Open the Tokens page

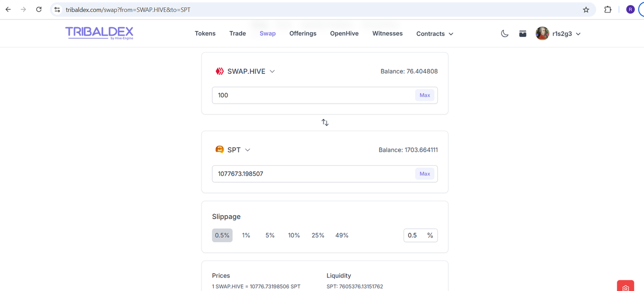pyautogui.click(x=205, y=34)
